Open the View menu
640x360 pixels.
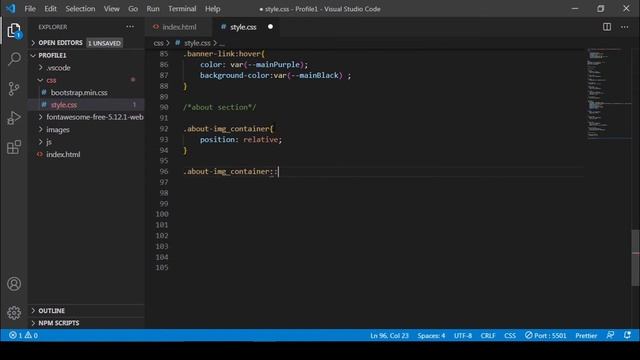[111, 9]
